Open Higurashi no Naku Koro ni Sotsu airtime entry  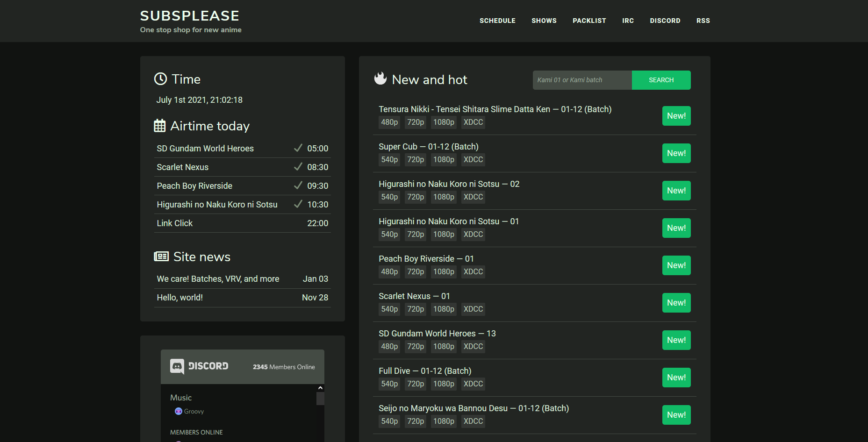pos(217,204)
